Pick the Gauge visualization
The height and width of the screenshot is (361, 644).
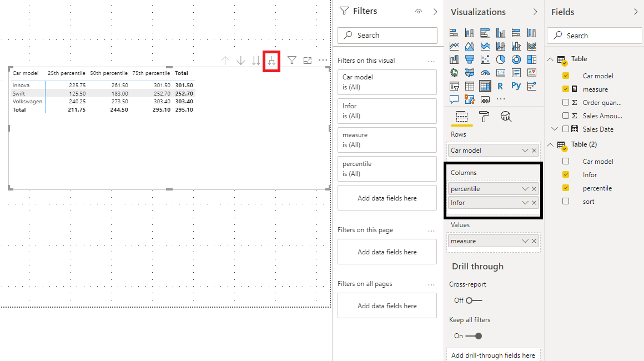485,73
